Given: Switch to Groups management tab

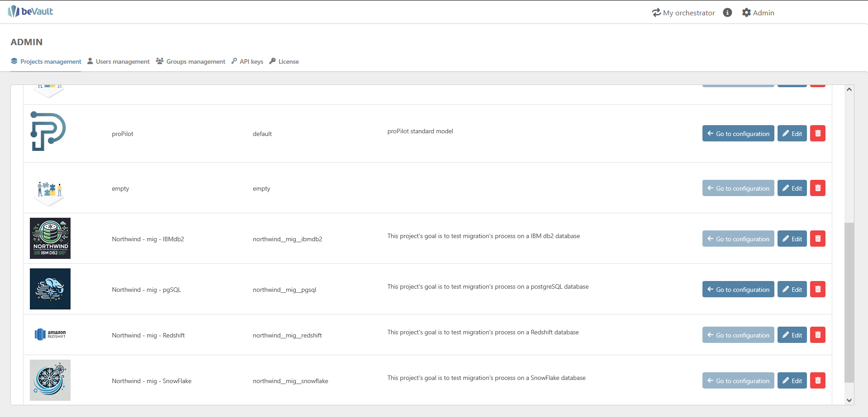Looking at the screenshot, I should (x=190, y=61).
